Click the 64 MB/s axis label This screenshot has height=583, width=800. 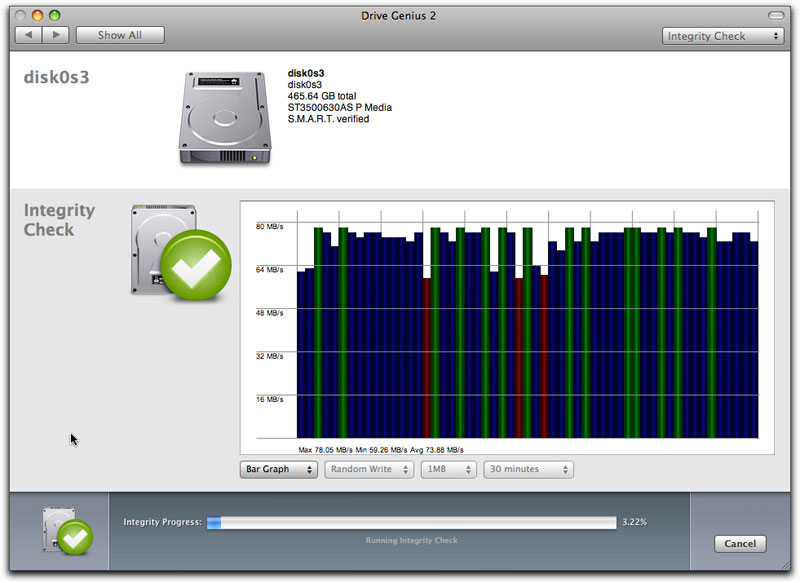coord(269,269)
